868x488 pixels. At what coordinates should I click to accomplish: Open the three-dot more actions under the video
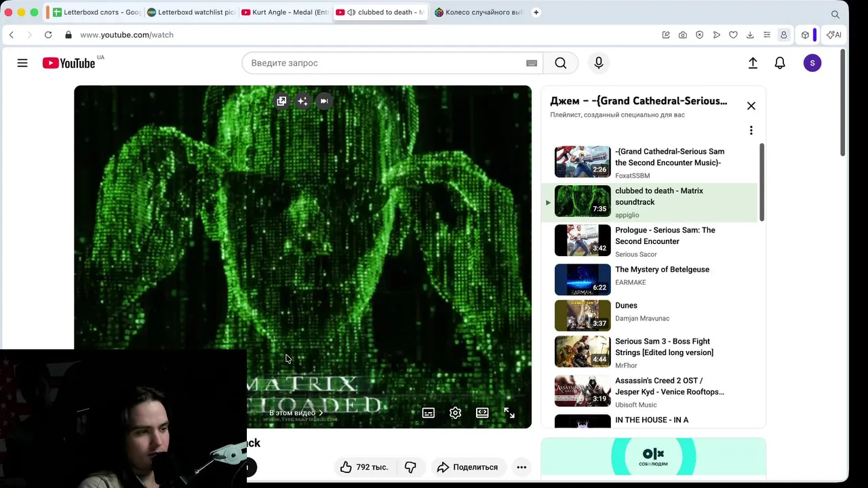(x=521, y=467)
